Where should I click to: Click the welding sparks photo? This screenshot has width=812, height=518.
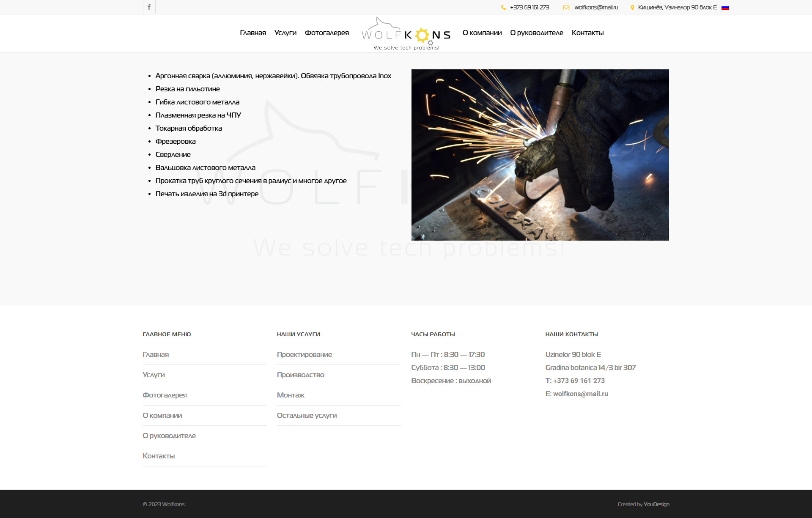tap(540, 155)
